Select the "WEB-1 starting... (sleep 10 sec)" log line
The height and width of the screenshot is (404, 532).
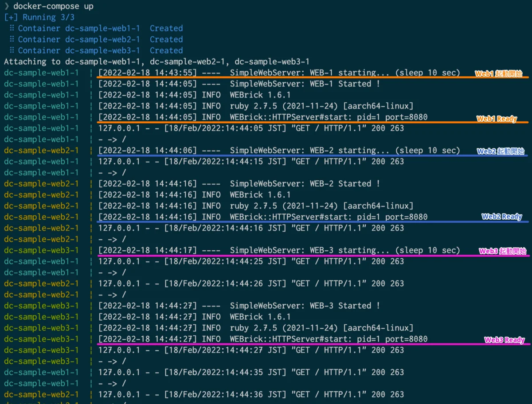tap(232, 73)
